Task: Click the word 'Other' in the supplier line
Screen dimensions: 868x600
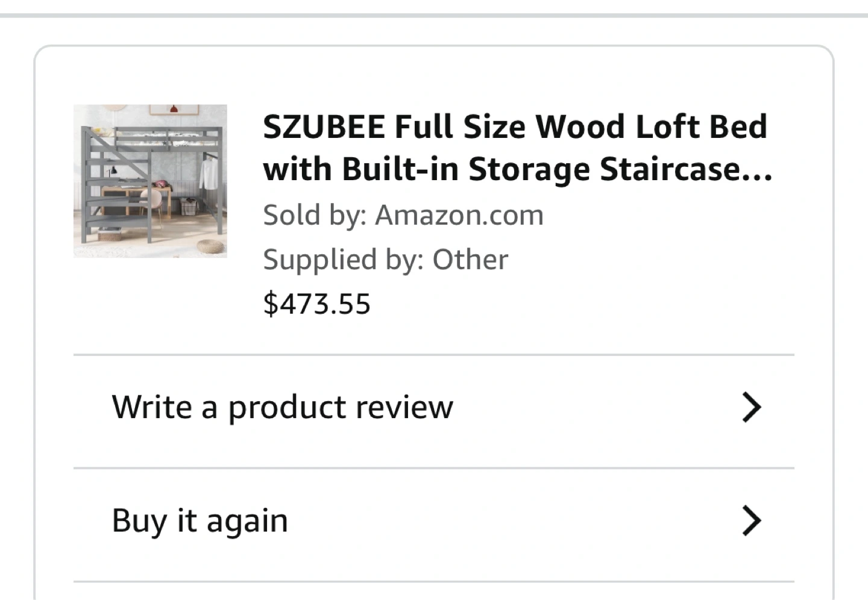Action: [x=470, y=260]
